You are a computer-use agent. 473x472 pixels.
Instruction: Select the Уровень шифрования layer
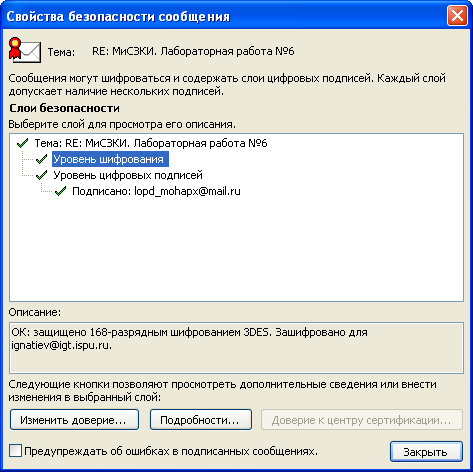pyautogui.click(x=110, y=159)
